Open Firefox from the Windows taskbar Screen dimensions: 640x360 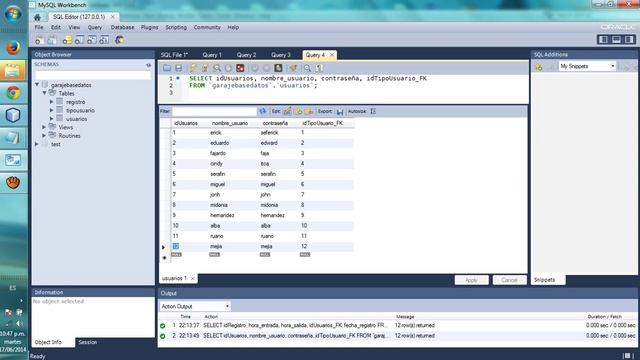(x=13, y=47)
